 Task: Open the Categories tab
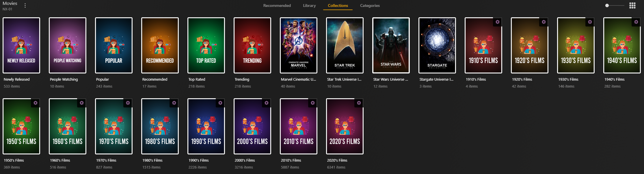(370, 6)
